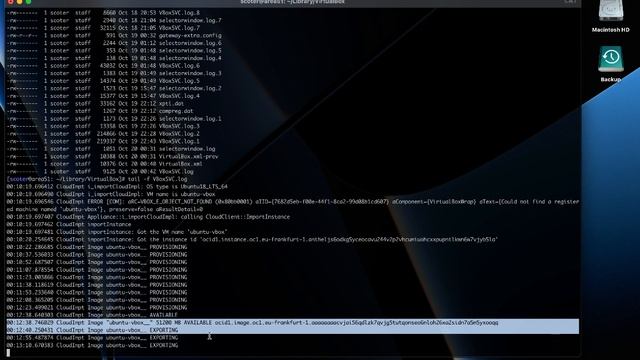Click the 00:10:52 PROVISIONING log line
Screen dimensions: 640x360
[96, 262]
